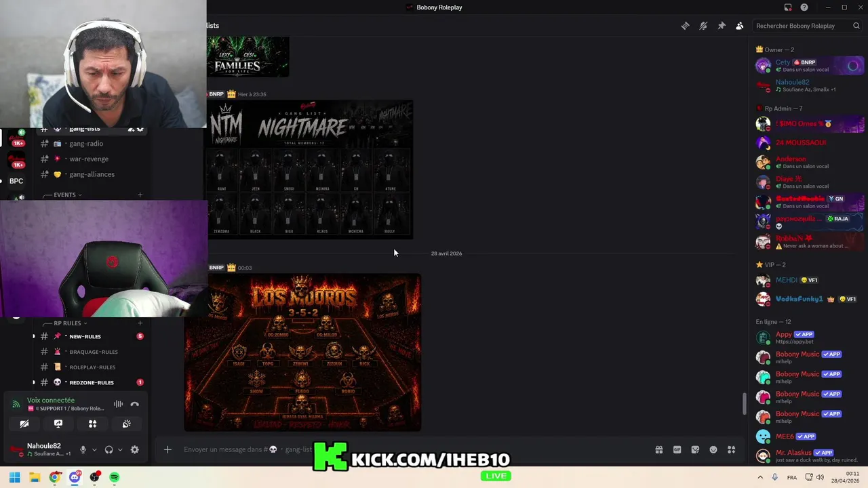Open headphones output options arrow

pos(120,449)
